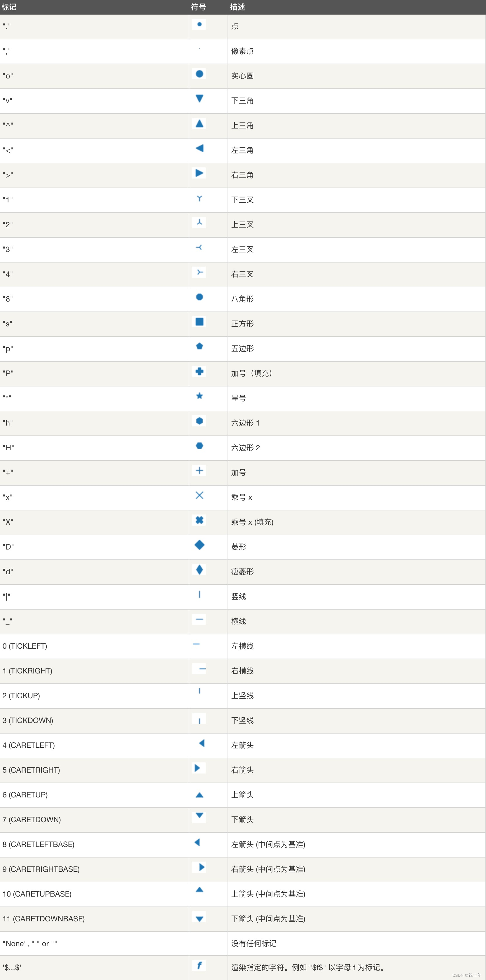Screen dimensions: 486x980
Task: Click the filled plus marker symbol
Action: pyautogui.click(x=200, y=371)
